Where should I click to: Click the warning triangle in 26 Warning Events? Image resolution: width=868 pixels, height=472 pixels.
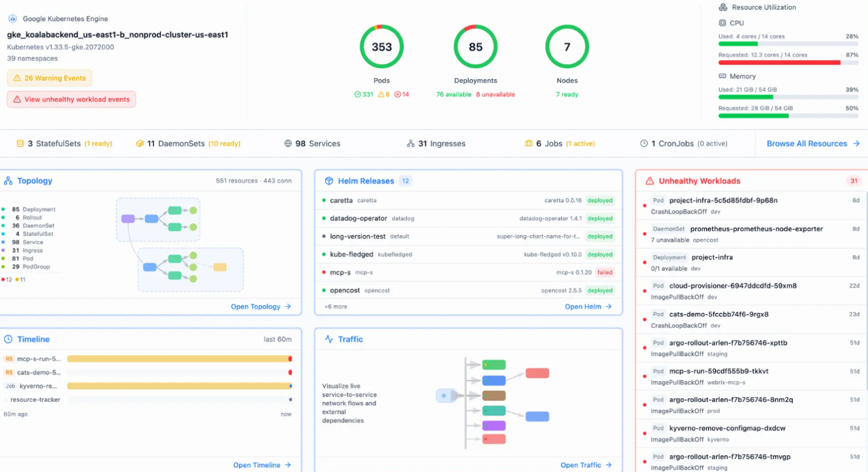(x=16, y=78)
